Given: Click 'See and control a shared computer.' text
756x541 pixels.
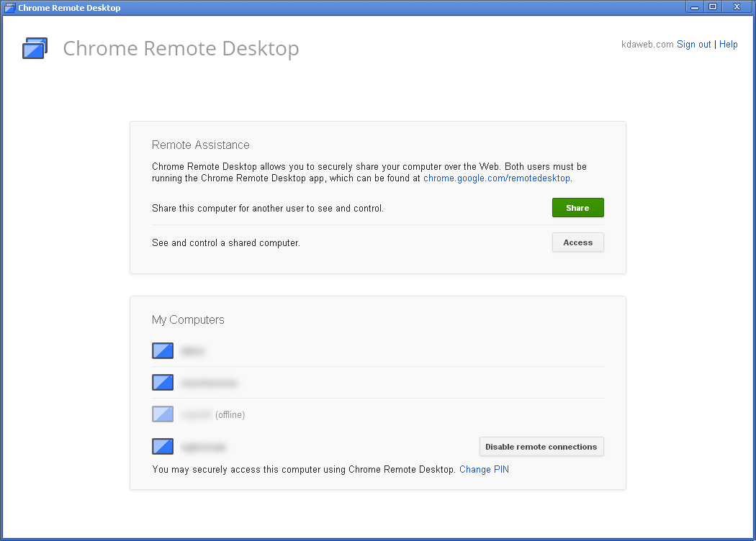Looking at the screenshot, I should click(x=226, y=242).
